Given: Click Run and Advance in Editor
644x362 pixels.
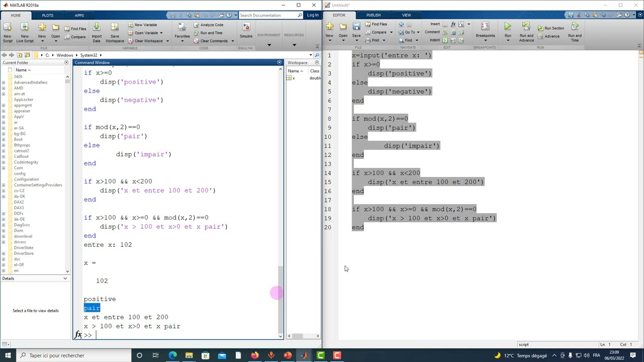Looking at the screenshot, I should pyautogui.click(x=526, y=32).
